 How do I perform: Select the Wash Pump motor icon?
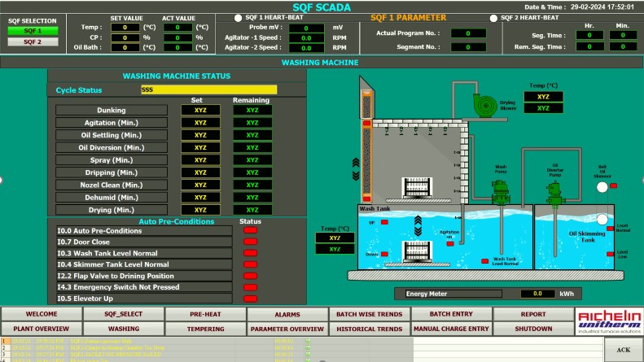point(501,192)
